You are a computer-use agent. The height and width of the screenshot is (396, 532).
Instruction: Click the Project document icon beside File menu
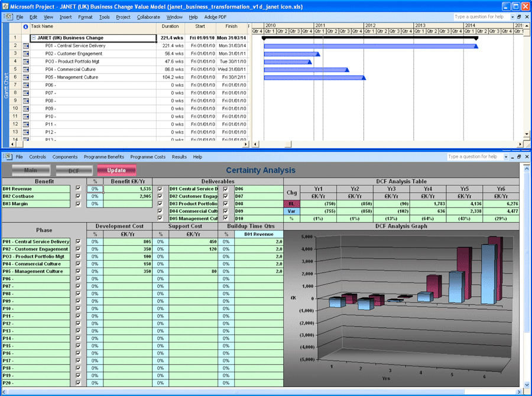8,17
